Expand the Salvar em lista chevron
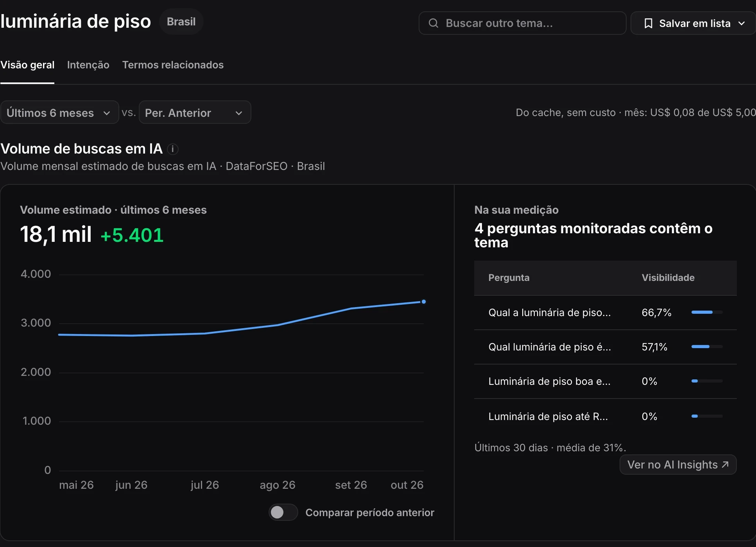Viewport: 756px width, 547px height. click(x=742, y=23)
